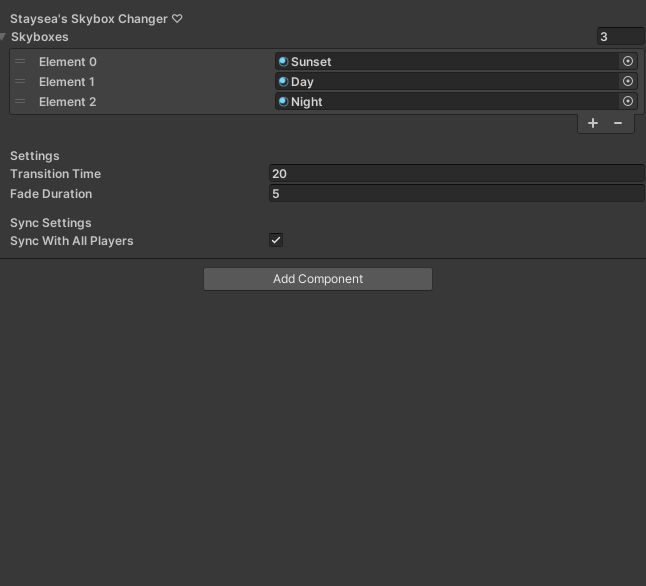The image size is (646, 586).
Task: Open object picker for Sunset skybox
Action: tap(628, 61)
